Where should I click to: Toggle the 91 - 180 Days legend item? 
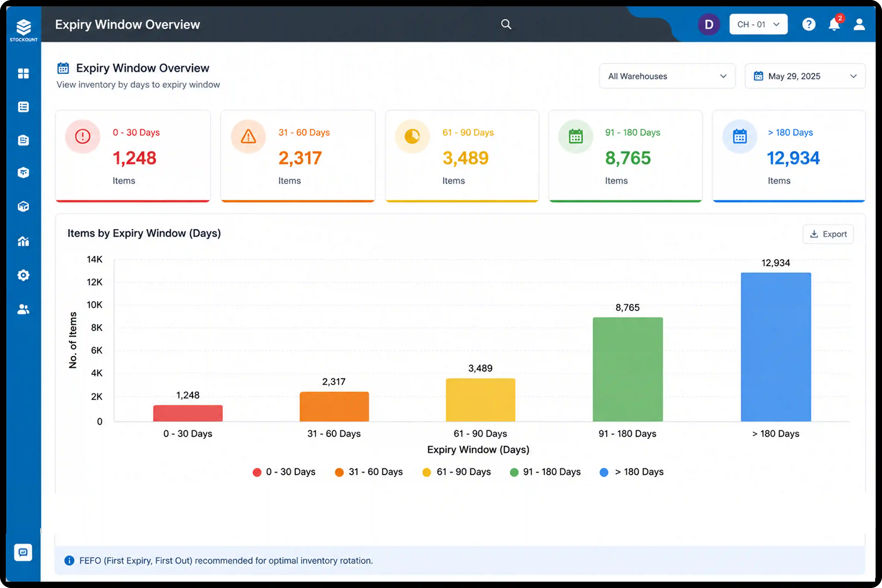point(545,472)
